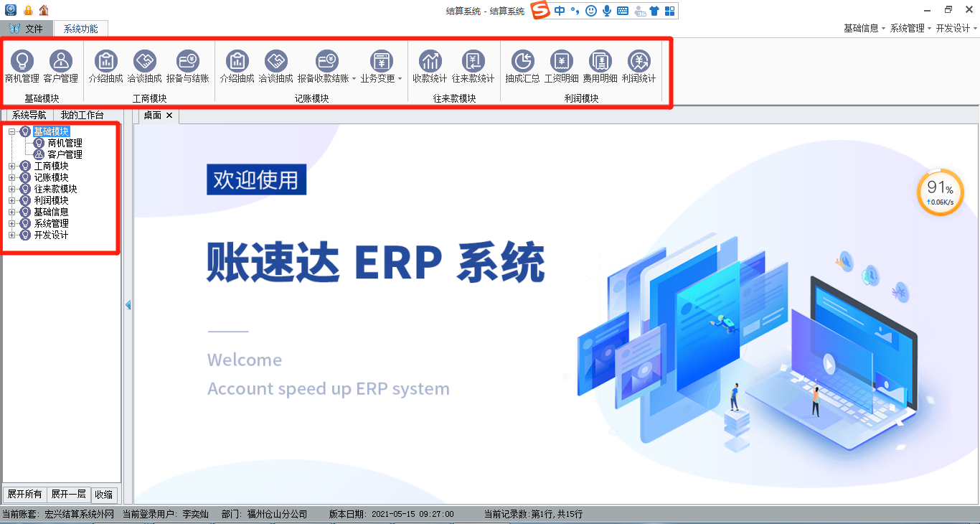Toggle the 中 Chinese input mode indicator
This screenshot has height=524, width=980.
click(560, 10)
